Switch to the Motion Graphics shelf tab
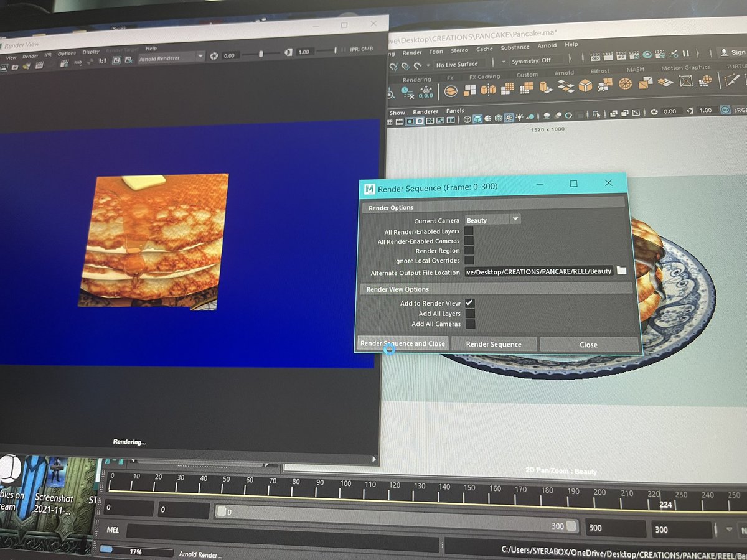 click(685, 67)
